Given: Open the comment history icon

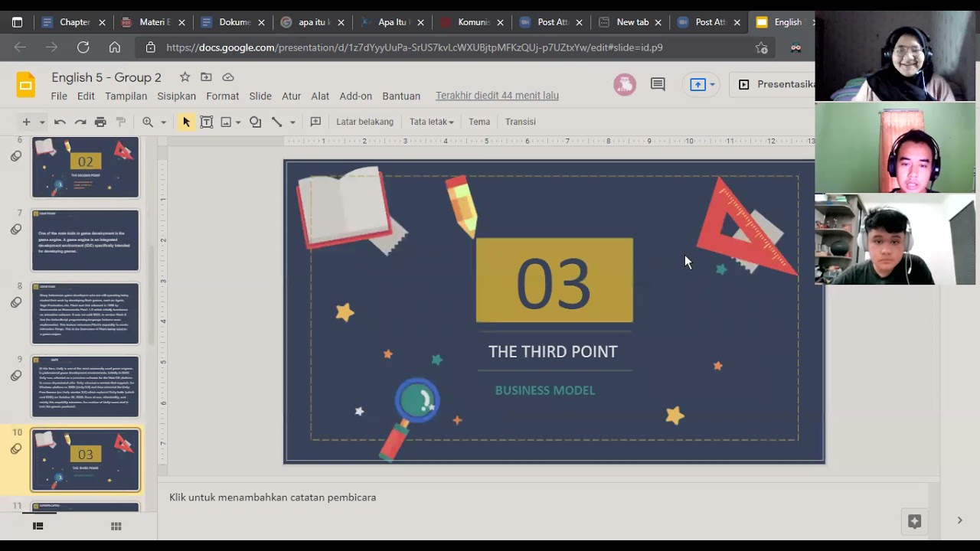Looking at the screenshot, I should point(658,84).
